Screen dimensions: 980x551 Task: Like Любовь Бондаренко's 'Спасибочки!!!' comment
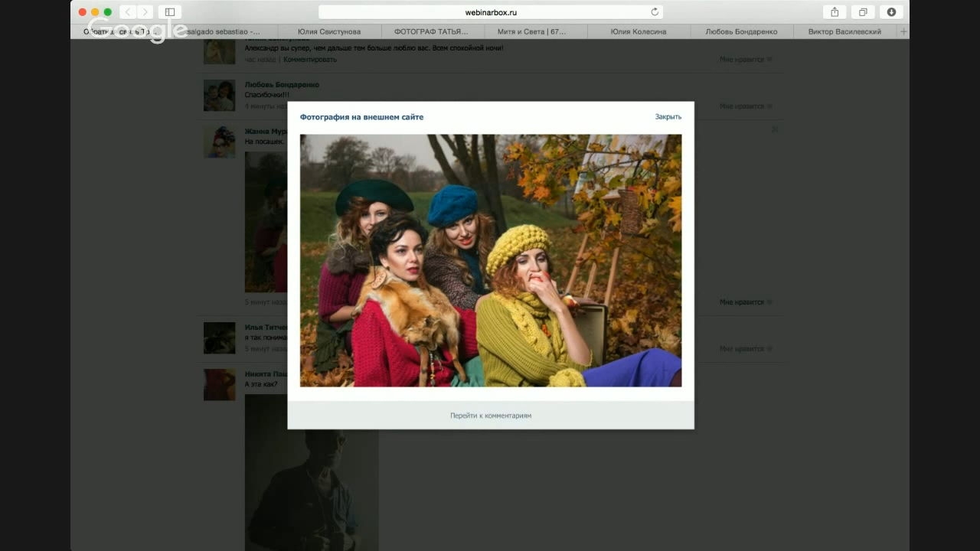point(746,106)
